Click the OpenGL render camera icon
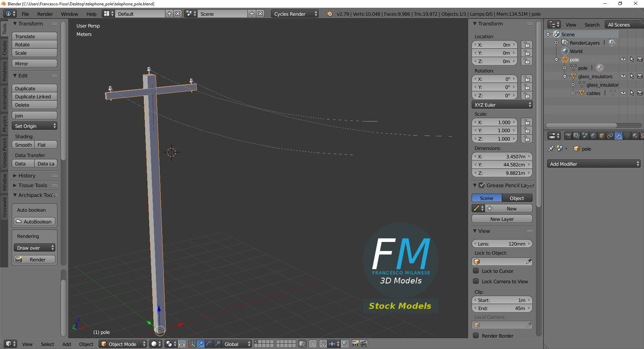 coord(355,344)
